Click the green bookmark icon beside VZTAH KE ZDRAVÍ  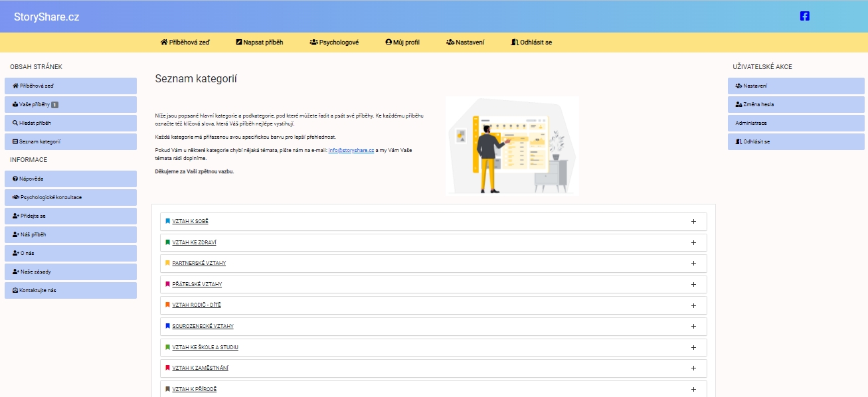pos(167,242)
